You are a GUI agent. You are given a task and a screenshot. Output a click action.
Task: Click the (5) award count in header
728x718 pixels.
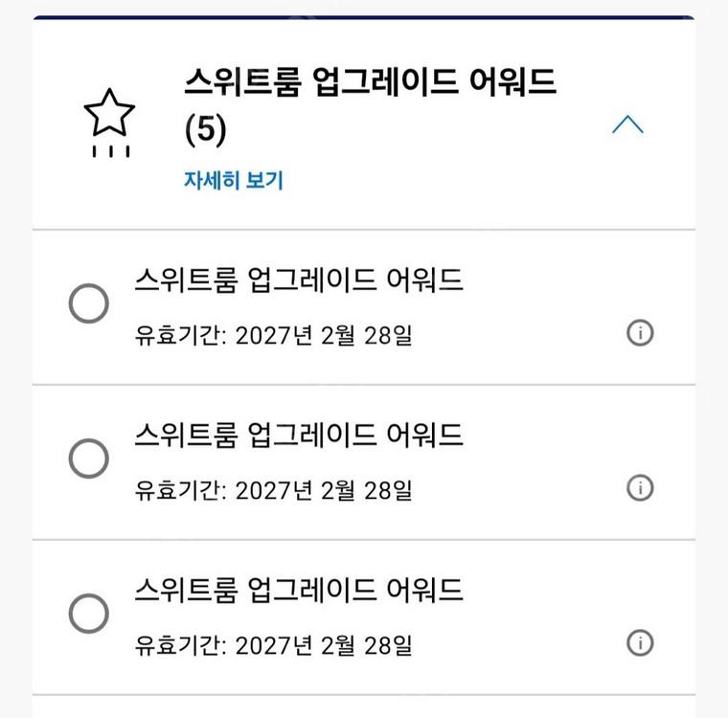(205, 131)
